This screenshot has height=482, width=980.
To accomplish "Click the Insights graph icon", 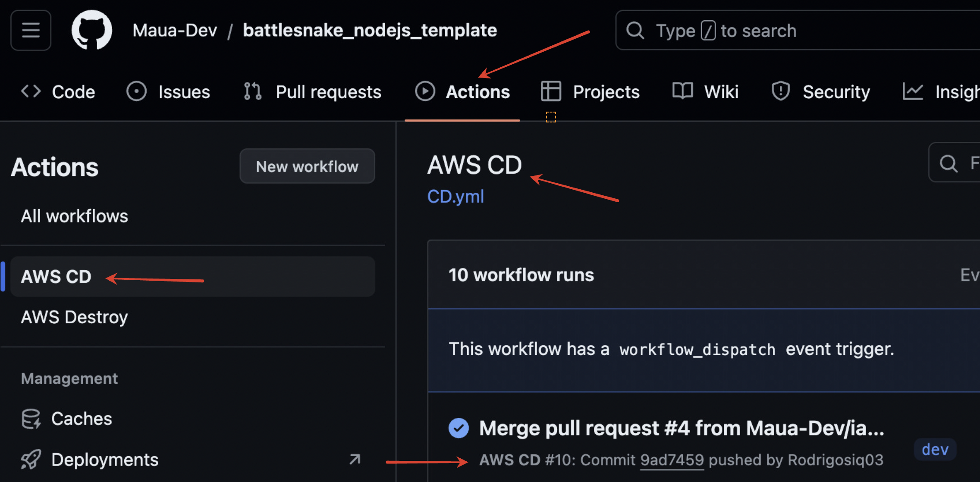I will [913, 91].
